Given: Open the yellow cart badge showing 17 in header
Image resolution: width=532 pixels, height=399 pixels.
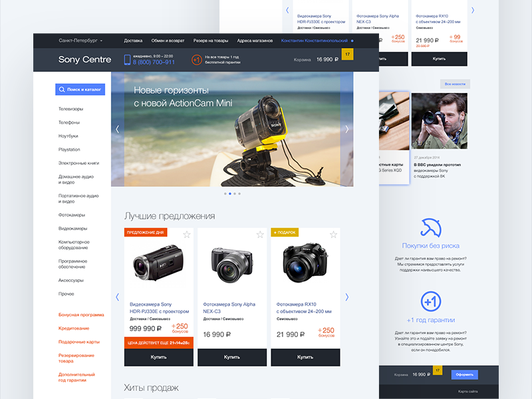Looking at the screenshot, I should coord(347,55).
